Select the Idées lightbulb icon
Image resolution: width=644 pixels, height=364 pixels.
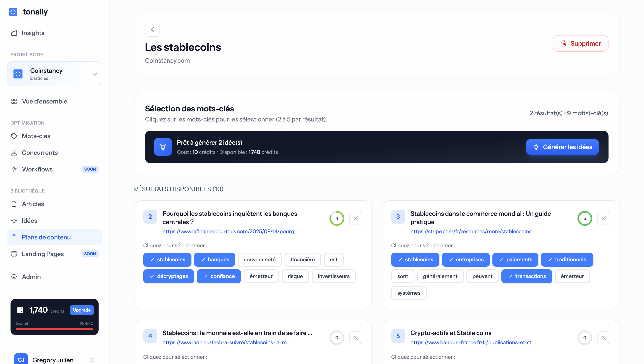point(14,221)
